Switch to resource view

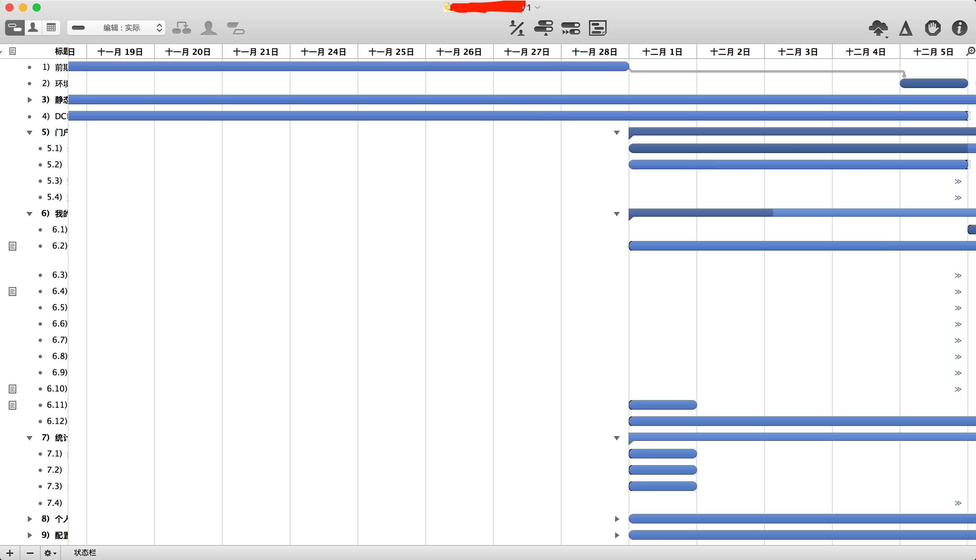tap(33, 28)
